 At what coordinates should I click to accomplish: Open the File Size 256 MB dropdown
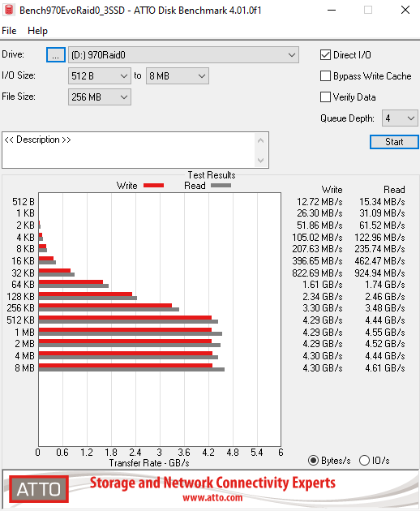click(100, 97)
